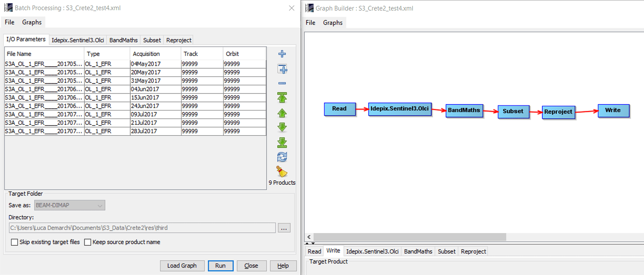Move selected product to top of list
The image size is (644, 275).
click(x=282, y=97)
